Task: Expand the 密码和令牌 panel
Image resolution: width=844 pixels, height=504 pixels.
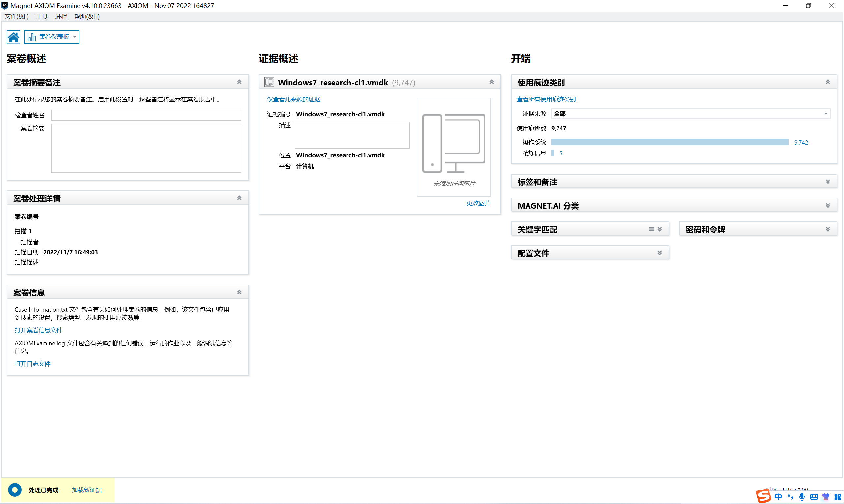Action: tap(828, 229)
